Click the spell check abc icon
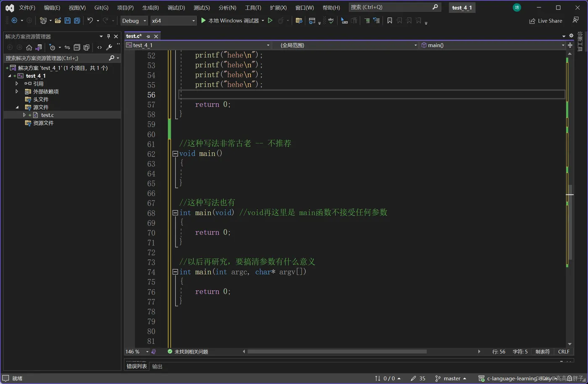The width and height of the screenshot is (588, 384). (x=331, y=21)
